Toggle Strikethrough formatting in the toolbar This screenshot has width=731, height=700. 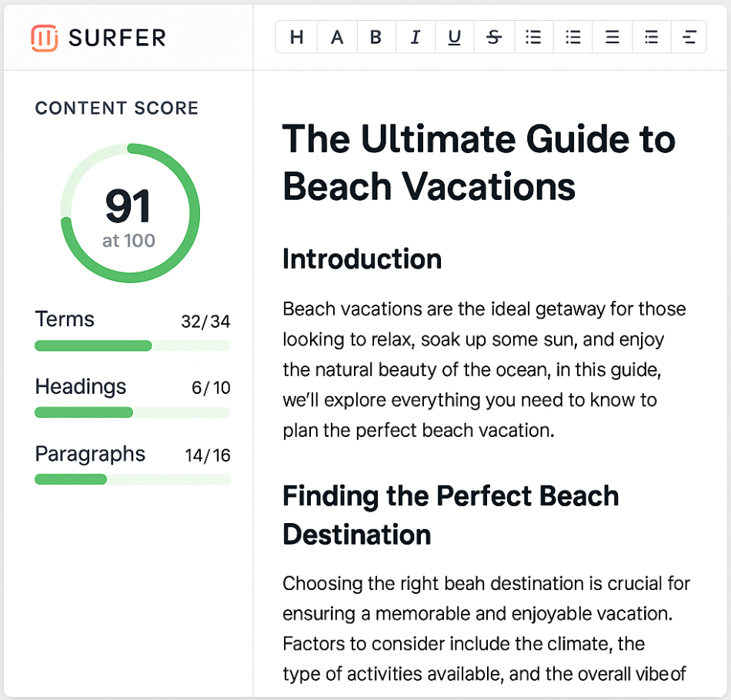(x=494, y=37)
